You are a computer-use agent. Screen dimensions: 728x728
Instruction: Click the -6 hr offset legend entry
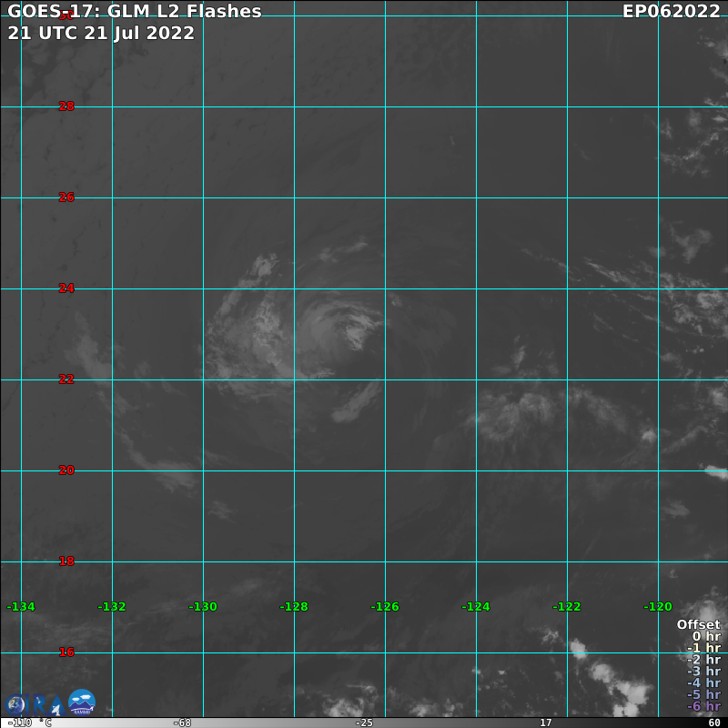point(703,706)
